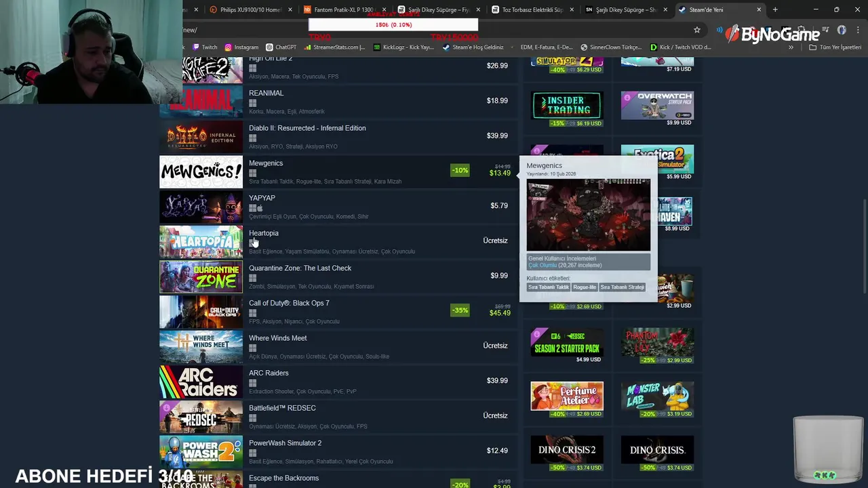Click the Windows platform icon under Diablo II
Viewport: 868px width, 488px height.
point(252,138)
